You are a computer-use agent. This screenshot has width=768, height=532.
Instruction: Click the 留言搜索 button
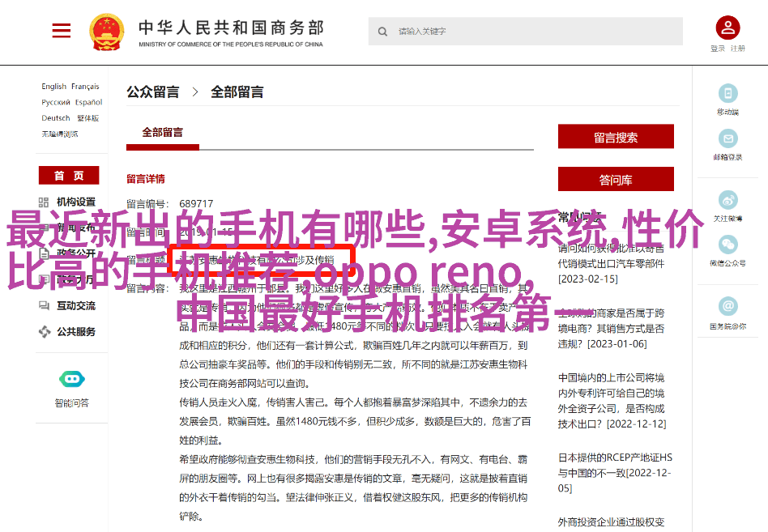pyautogui.click(x=616, y=137)
